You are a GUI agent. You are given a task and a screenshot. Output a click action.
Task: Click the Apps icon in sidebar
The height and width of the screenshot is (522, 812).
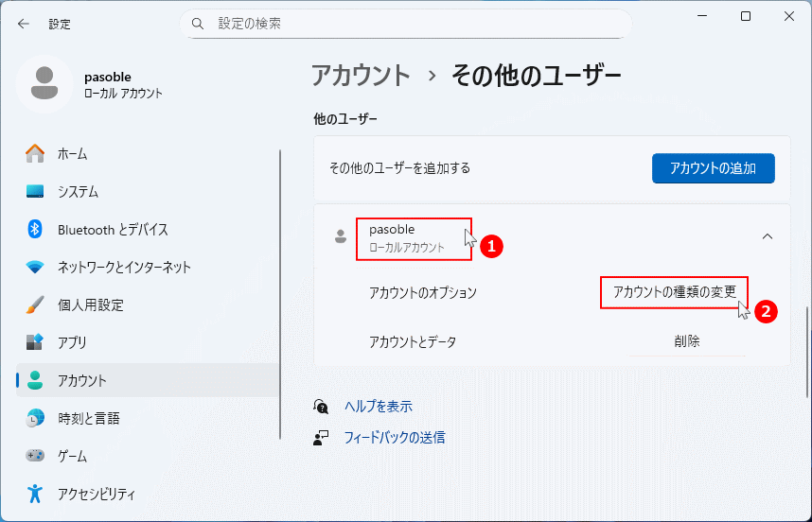click(x=35, y=342)
